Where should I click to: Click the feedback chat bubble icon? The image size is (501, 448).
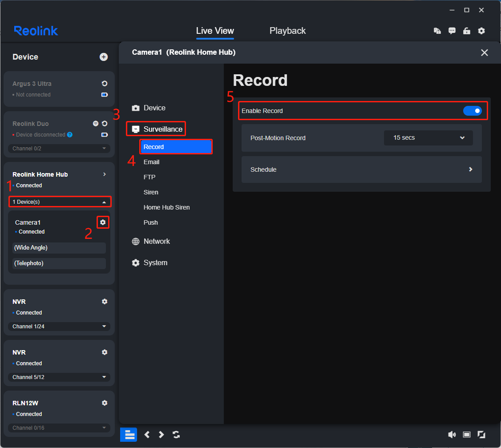point(452,31)
